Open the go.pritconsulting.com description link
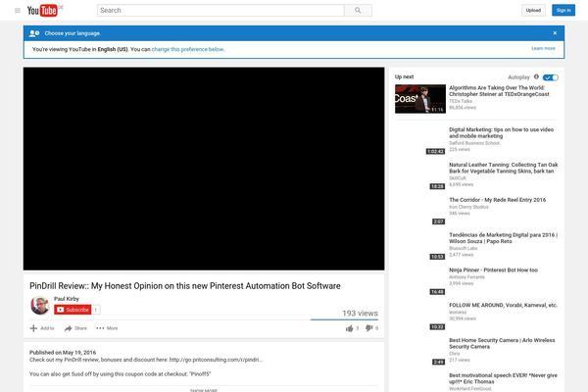This screenshot has height=392, width=588. (x=216, y=360)
